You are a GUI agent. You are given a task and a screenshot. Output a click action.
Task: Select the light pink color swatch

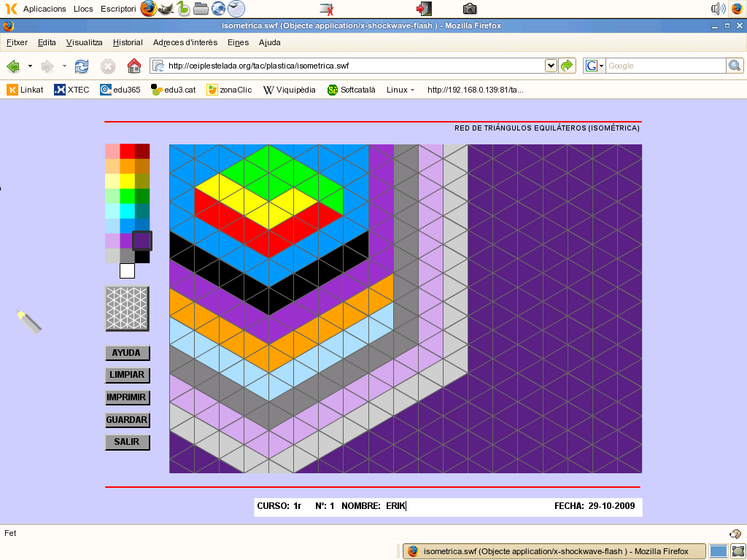pos(112,152)
